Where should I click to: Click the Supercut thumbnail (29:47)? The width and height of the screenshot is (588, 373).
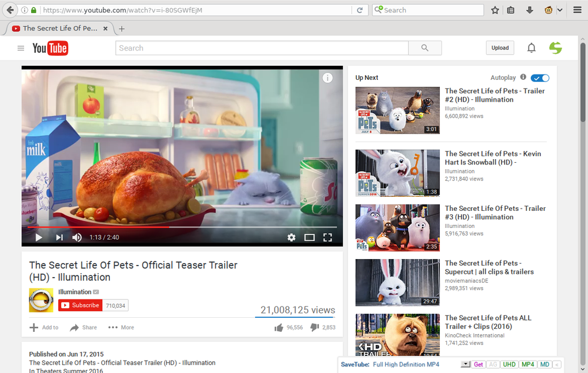[x=397, y=283]
